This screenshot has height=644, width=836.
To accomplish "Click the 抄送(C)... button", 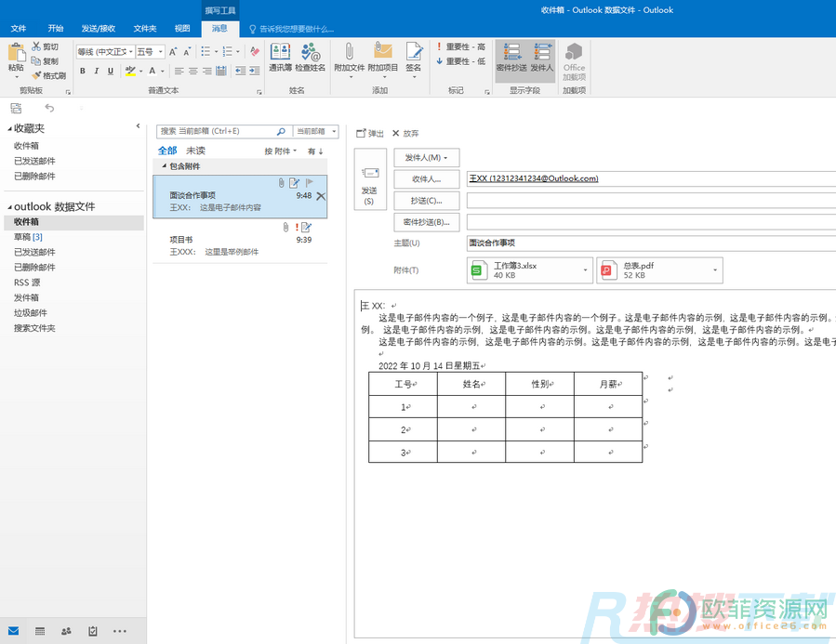I will point(427,201).
